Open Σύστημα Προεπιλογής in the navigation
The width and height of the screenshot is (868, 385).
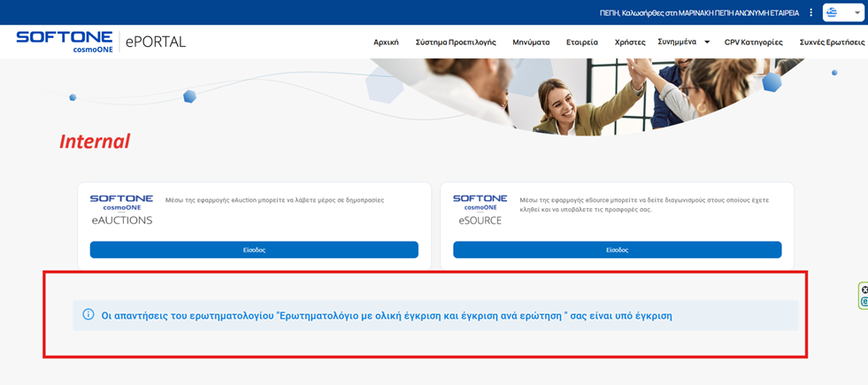pos(456,42)
